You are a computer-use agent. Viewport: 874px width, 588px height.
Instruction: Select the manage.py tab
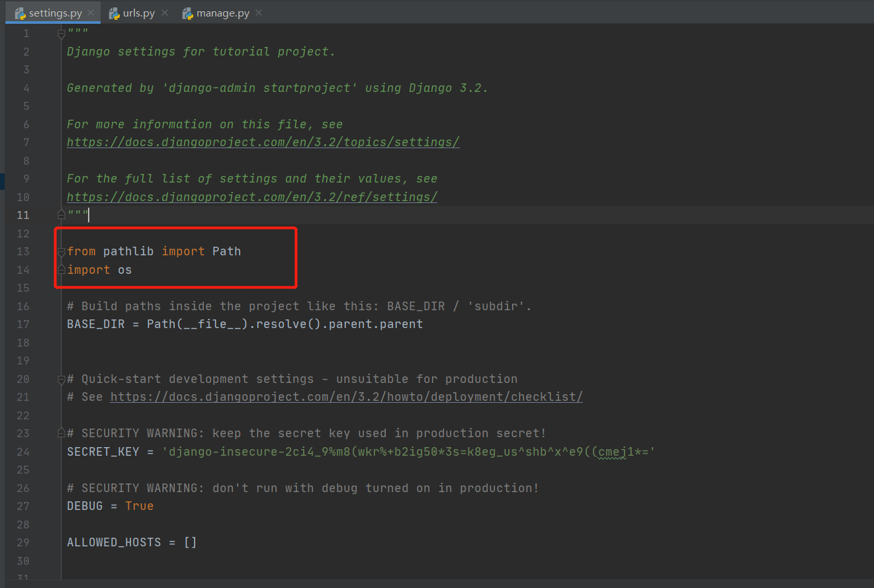click(223, 13)
